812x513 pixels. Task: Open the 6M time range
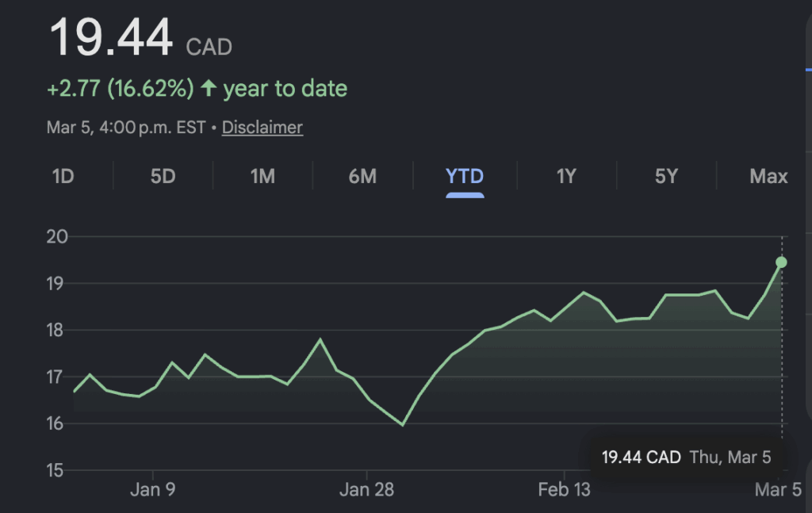[362, 176]
